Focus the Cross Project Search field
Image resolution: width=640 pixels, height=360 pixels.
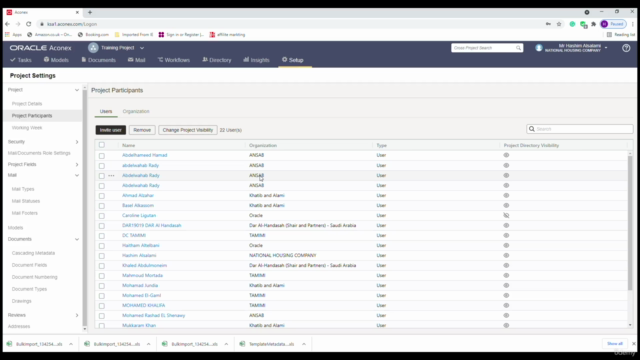pyautogui.click(x=487, y=48)
